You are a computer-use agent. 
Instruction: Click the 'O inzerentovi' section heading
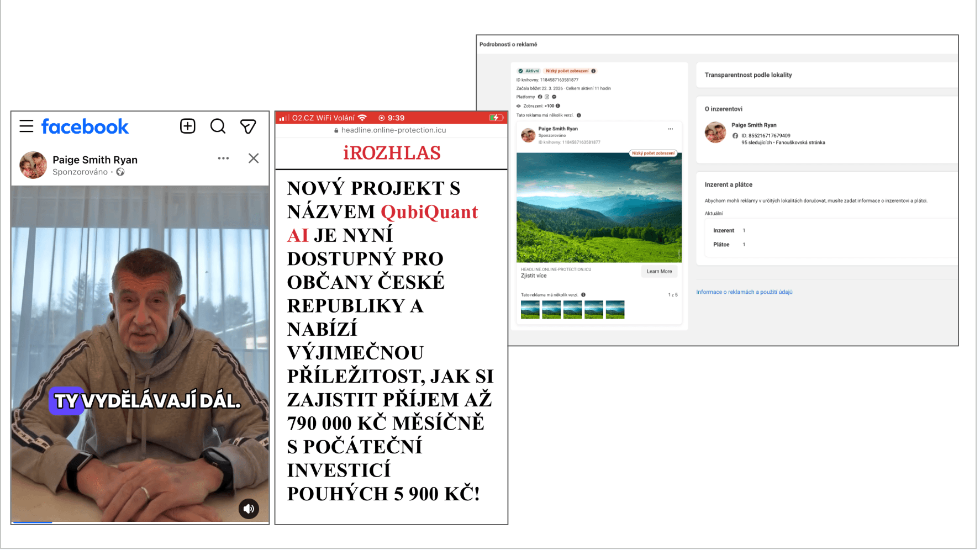(x=723, y=109)
